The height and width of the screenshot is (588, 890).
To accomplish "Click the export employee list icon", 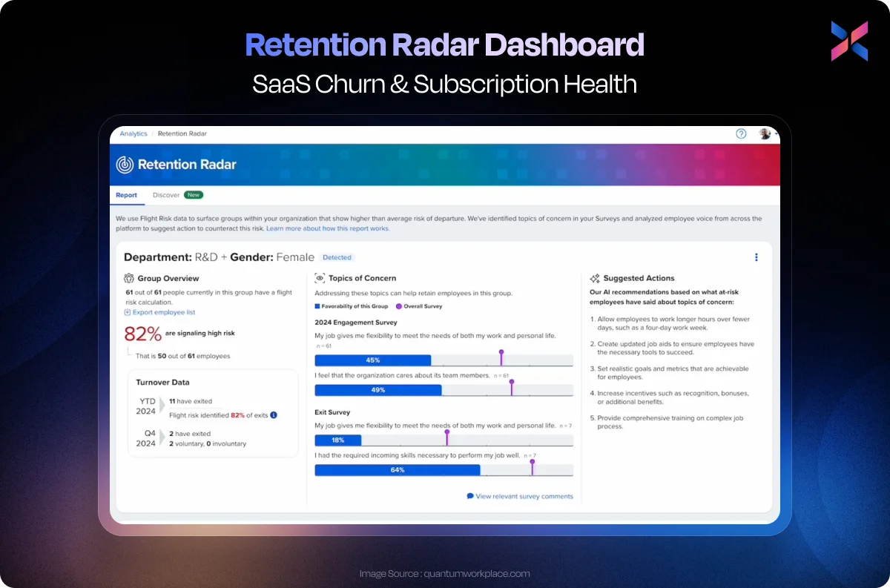I will 127,312.
